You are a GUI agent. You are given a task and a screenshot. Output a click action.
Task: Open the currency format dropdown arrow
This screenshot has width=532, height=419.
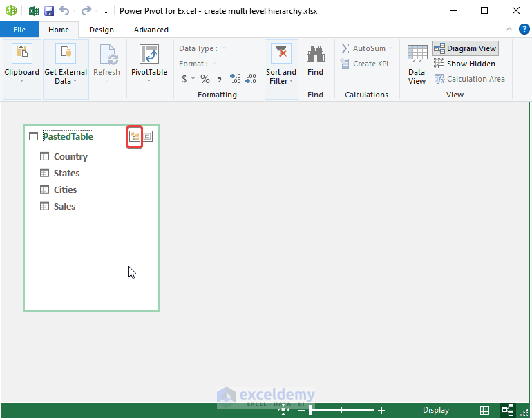[x=193, y=79]
